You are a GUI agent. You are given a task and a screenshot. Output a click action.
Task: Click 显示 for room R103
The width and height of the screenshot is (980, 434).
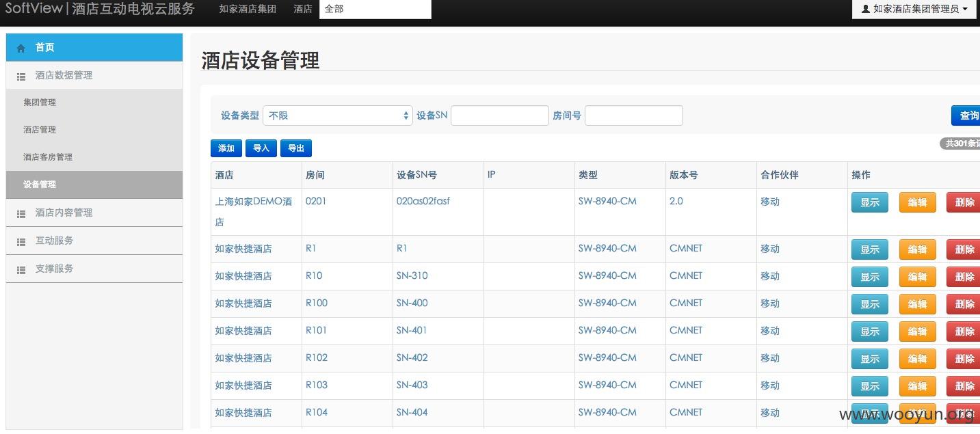(870, 386)
